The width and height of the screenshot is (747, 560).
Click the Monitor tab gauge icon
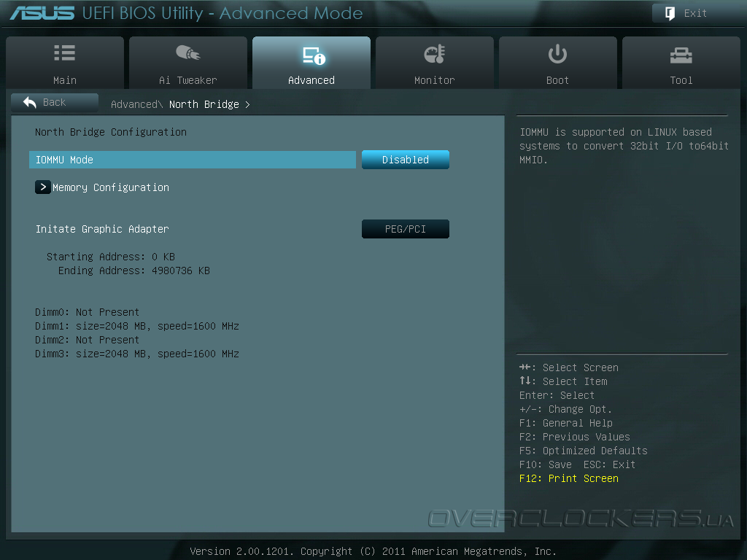435,54
